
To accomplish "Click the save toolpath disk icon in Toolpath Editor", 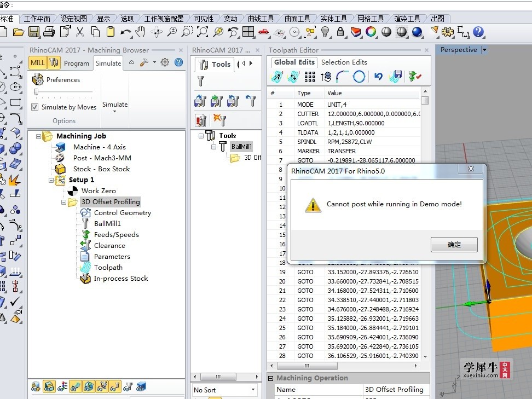I will (x=396, y=76).
